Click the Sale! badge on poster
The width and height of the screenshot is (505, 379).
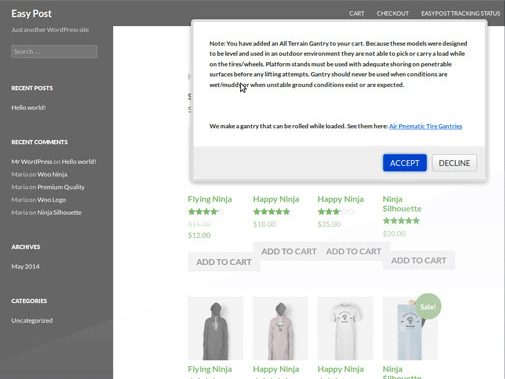(428, 306)
